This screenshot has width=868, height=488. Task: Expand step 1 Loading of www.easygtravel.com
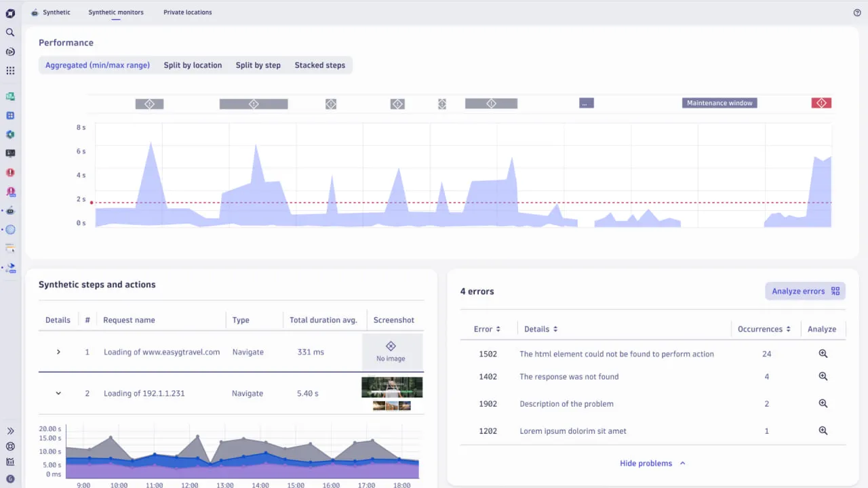tap(58, 352)
